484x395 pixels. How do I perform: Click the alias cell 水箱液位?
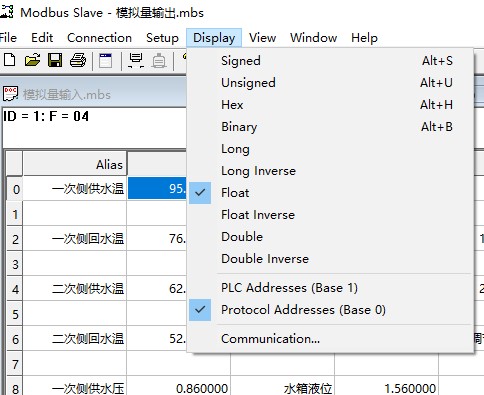[x=283, y=387]
